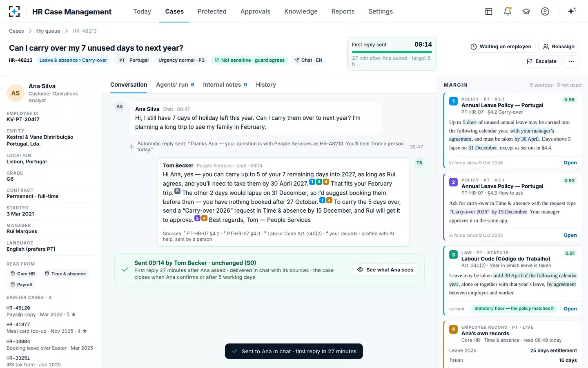Click purple citation badge 2 in Tom's reply

(197, 218)
